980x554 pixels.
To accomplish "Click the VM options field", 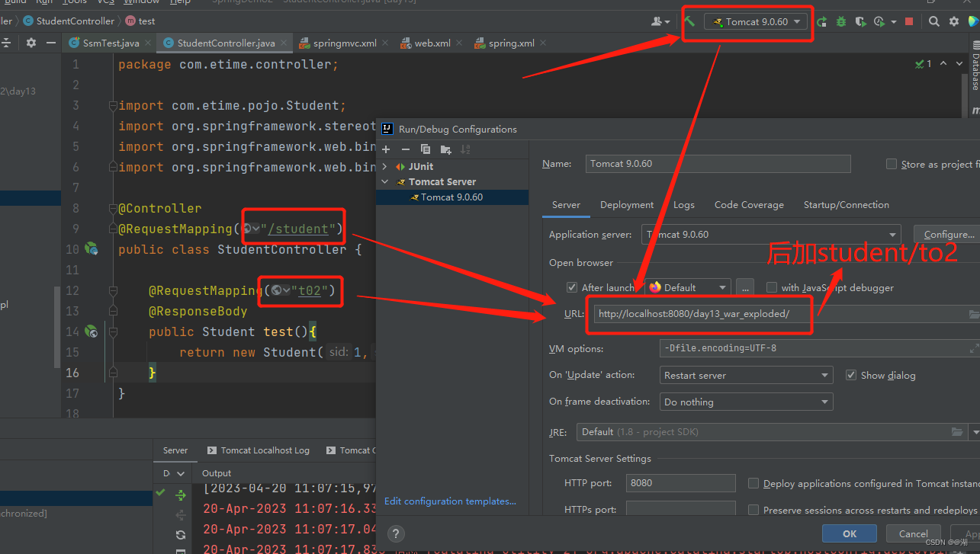I will (819, 348).
